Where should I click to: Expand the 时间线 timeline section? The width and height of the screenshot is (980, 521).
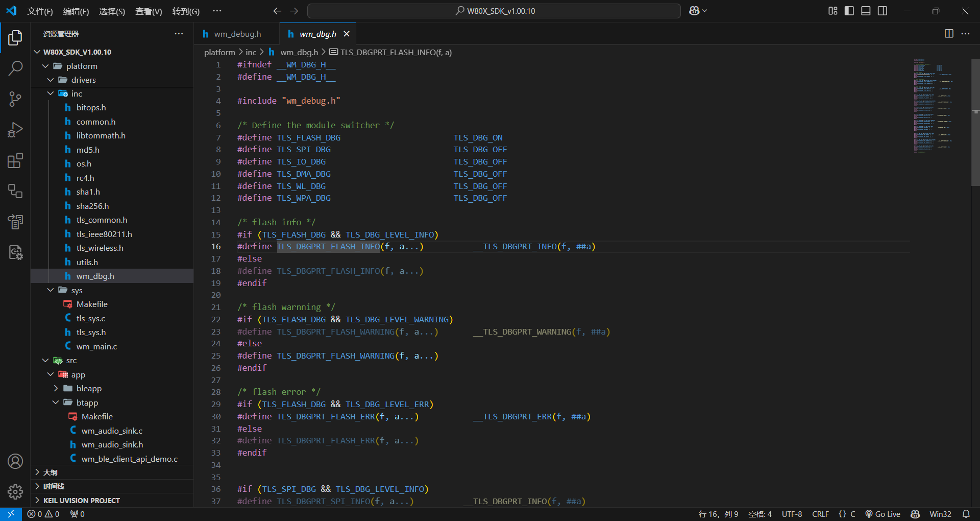[x=112, y=486]
